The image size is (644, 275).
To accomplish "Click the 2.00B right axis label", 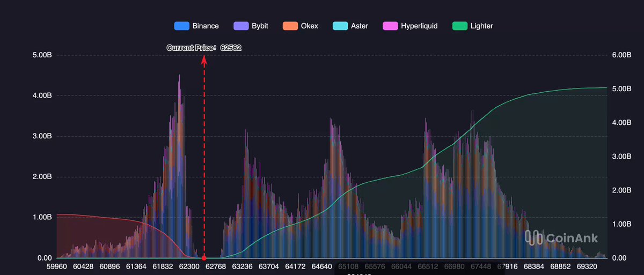I will pos(622,190).
